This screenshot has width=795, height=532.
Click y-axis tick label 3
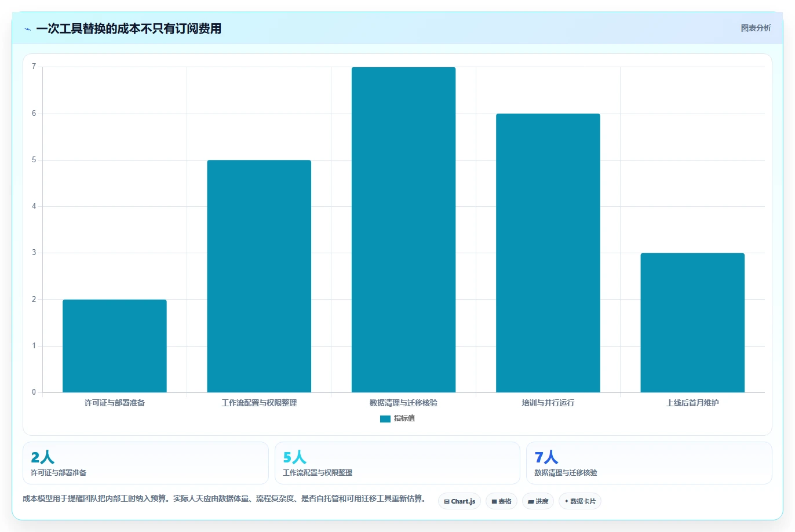34,253
